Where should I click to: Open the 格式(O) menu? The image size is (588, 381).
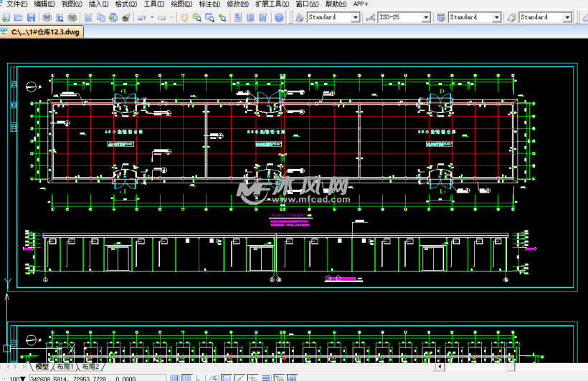pos(125,4)
